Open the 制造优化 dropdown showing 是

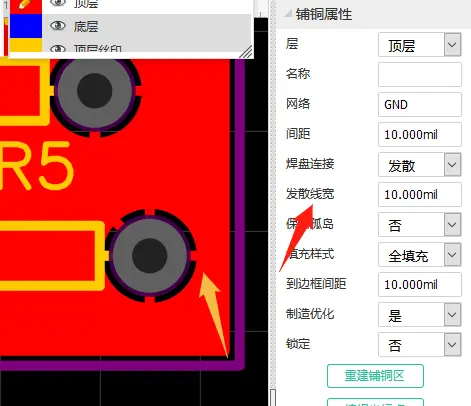(420, 315)
